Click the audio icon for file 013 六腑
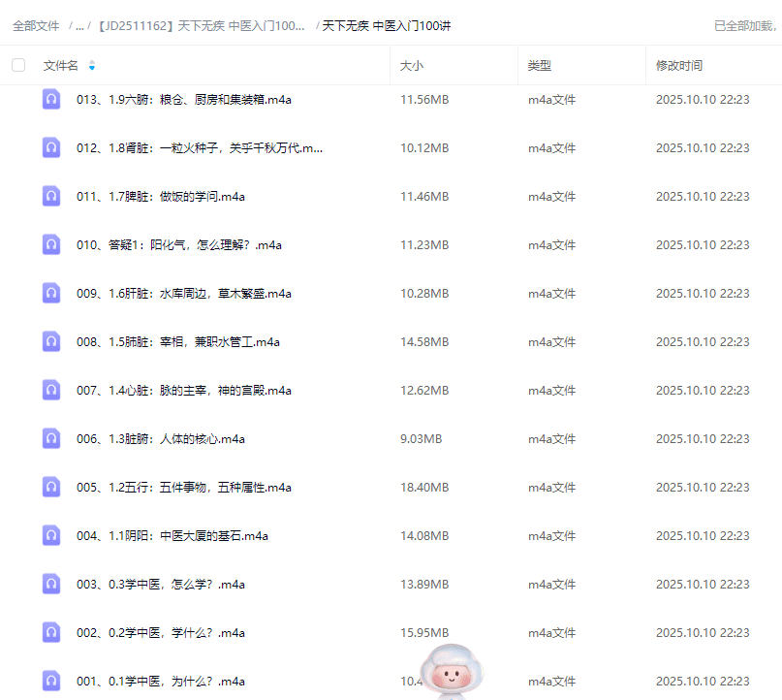782x700 pixels. click(x=51, y=99)
